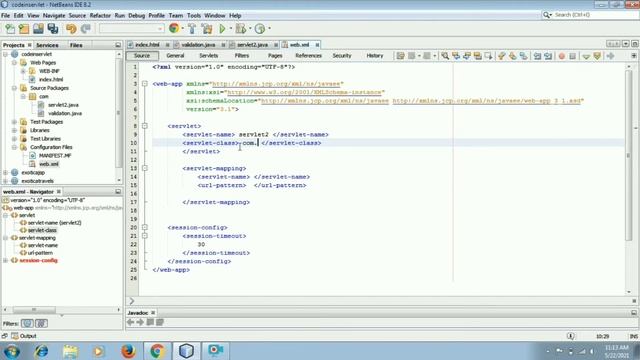
Task: Click the Debug Project toolbar icon
Action: [241, 29]
